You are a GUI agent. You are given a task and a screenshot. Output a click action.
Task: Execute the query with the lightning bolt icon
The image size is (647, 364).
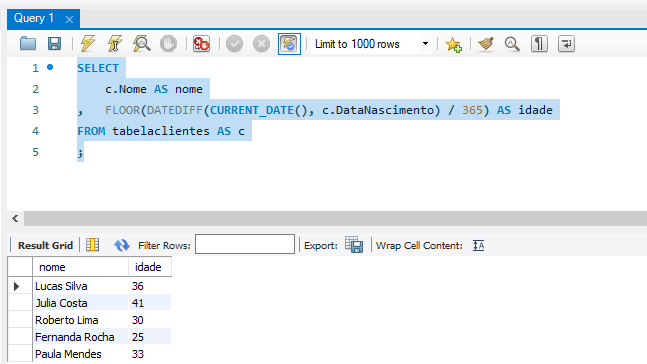[x=87, y=43]
